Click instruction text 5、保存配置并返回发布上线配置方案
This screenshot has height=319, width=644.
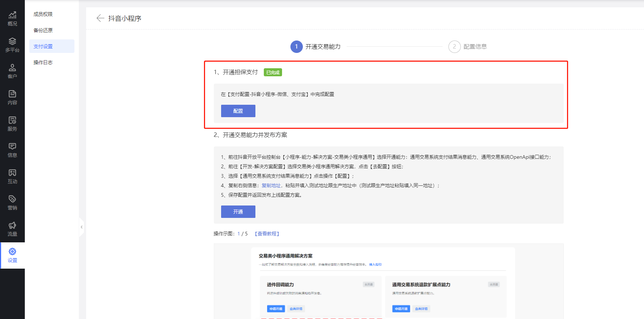(x=261, y=195)
